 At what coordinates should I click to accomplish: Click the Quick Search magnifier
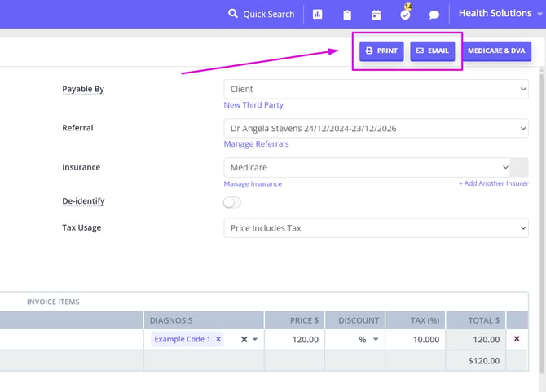[233, 14]
